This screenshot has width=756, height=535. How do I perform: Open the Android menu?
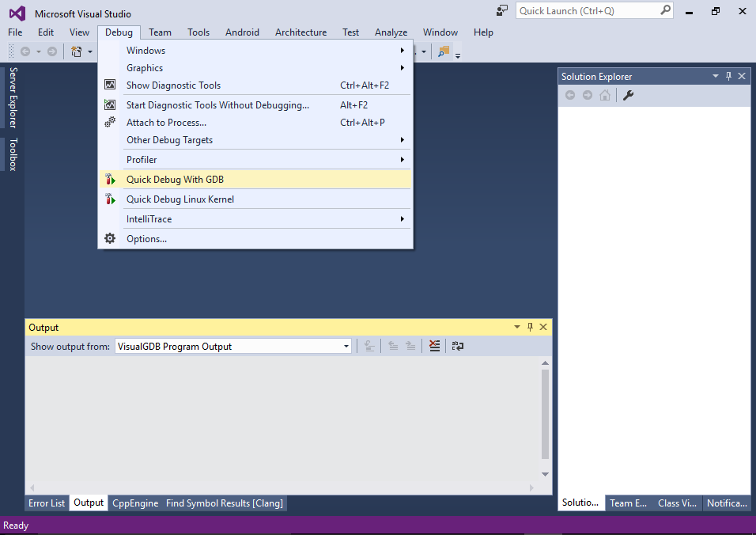tap(242, 32)
